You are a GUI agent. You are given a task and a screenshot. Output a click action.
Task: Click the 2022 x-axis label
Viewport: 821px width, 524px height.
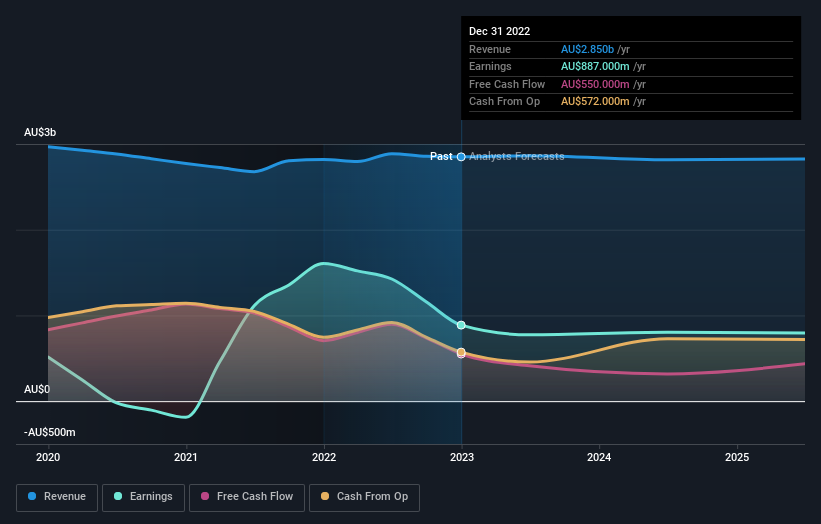[x=324, y=457]
